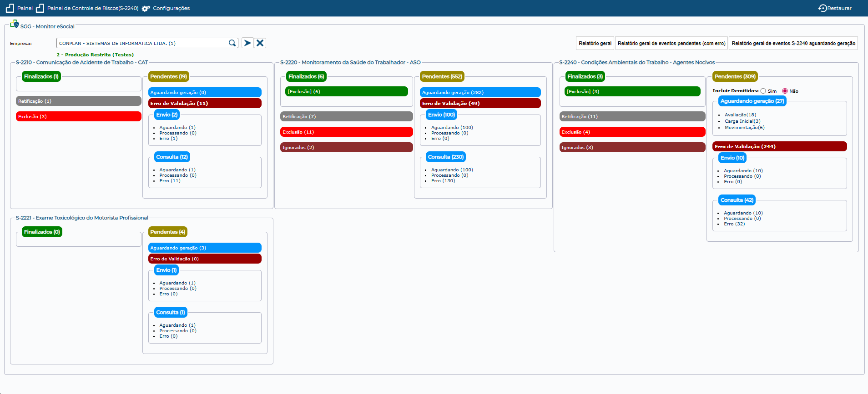Click the Relatório geral button
Image resolution: width=868 pixels, height=394 pixels.
click(x=595, y=43)
